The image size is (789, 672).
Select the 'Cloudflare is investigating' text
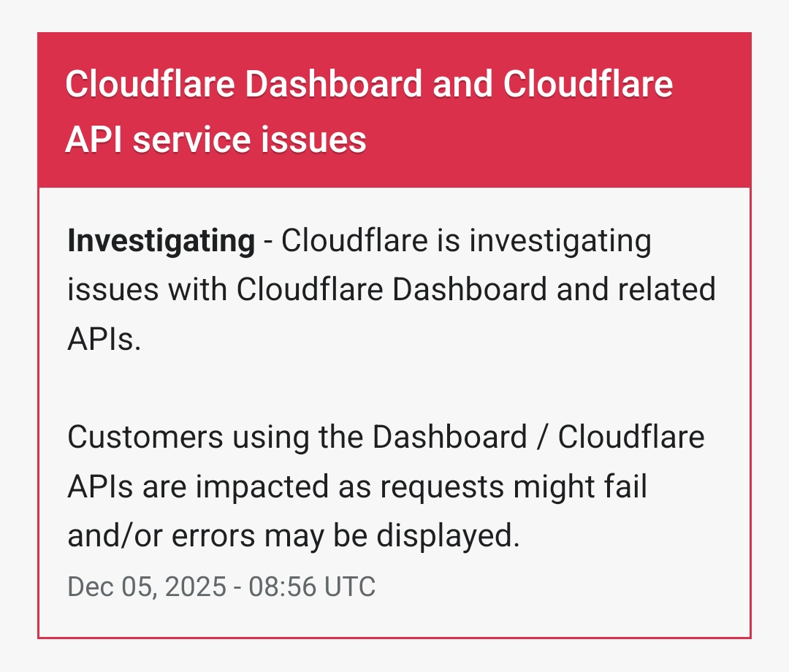click(465, 240)
